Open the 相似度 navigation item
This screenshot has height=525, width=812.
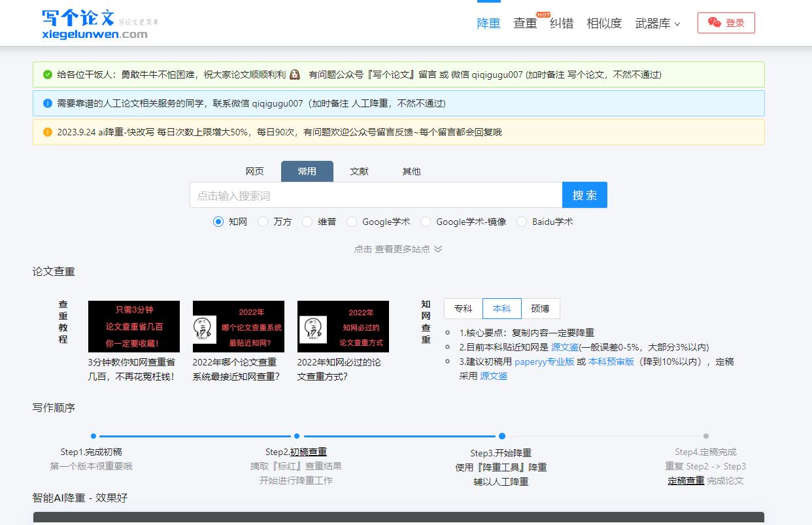click(604, 24)
